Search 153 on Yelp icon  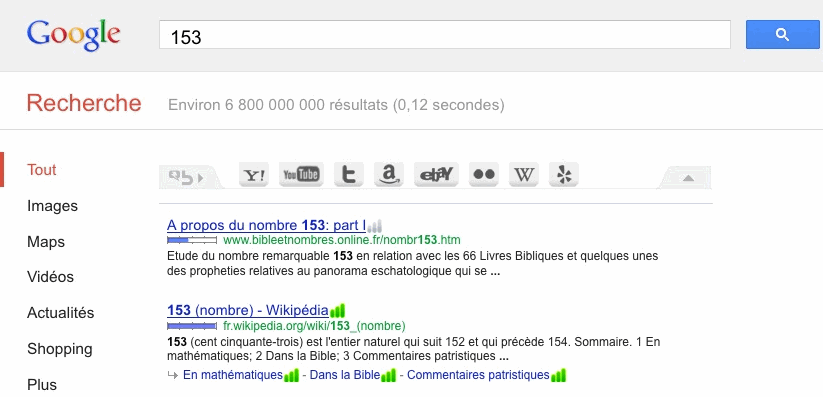564,174
